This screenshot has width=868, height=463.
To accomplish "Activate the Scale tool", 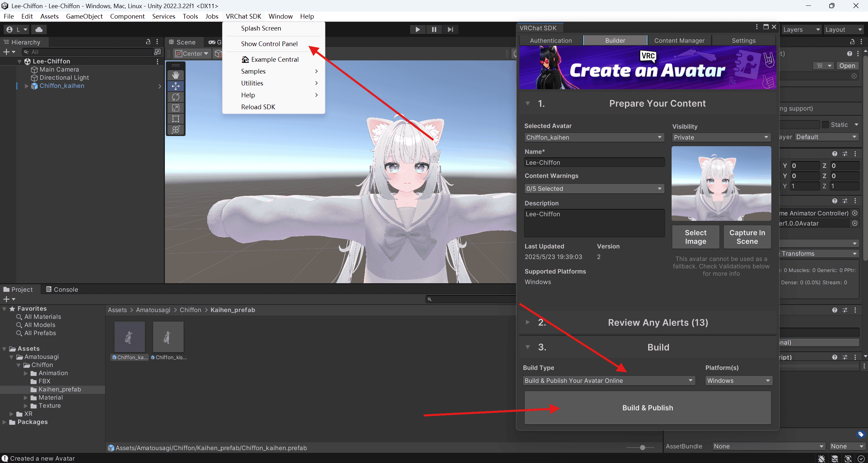I will pyautogui.click(x=176, y=108).
